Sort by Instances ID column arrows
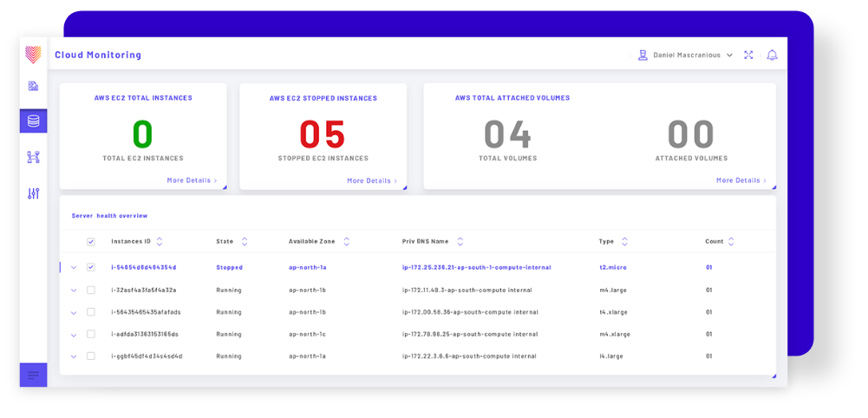Image resolution: width=868 pixels, height=418 pixels. point(160,241)
